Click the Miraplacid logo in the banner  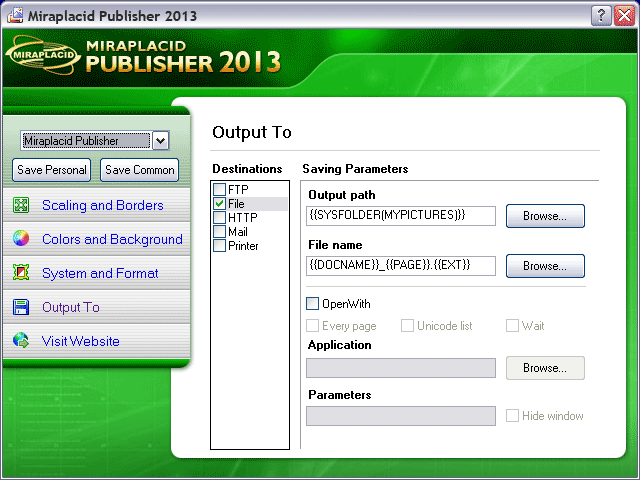point(43,55)
